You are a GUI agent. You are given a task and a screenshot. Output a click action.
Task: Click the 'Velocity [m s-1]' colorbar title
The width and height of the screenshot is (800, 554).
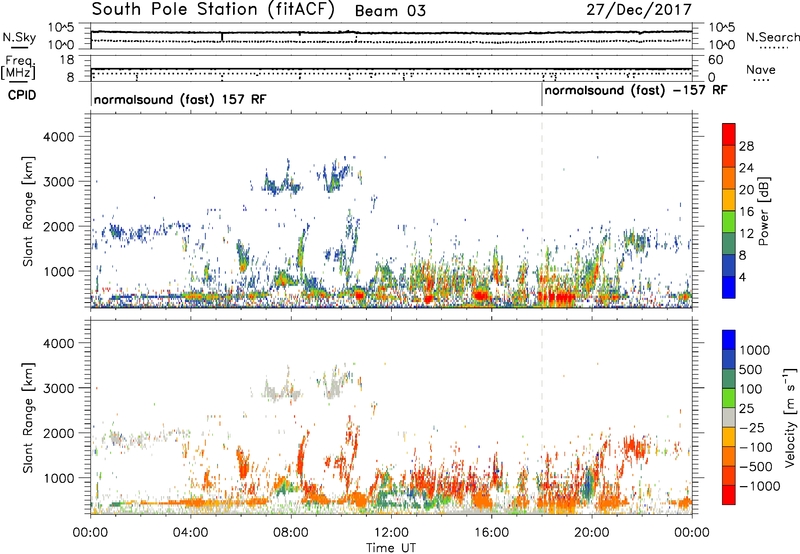pos(790,417)
